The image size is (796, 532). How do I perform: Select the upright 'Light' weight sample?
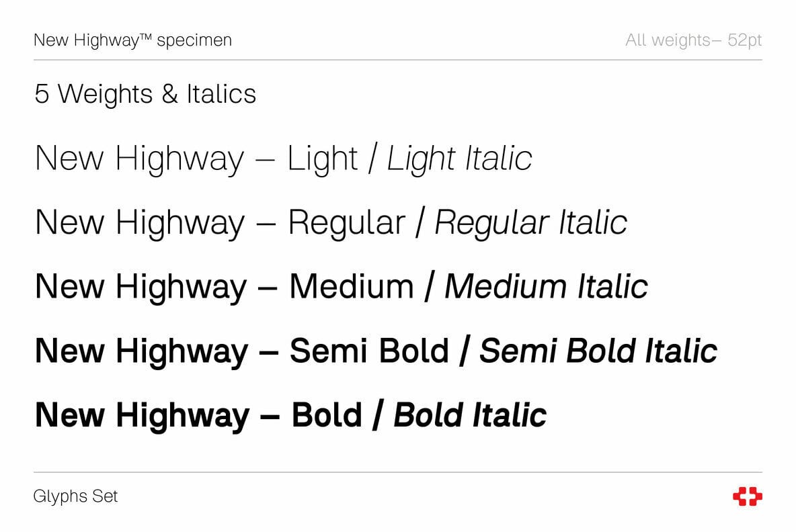click(x=322, y=159)
